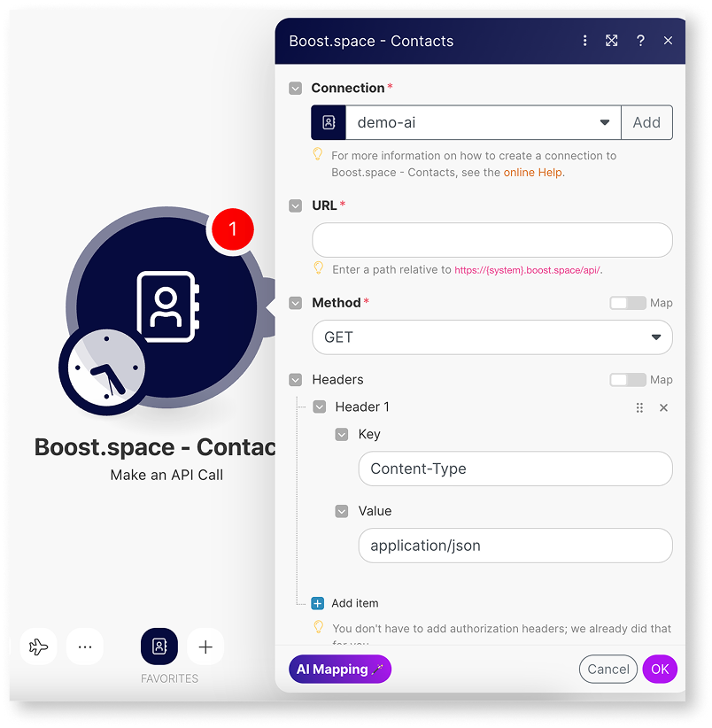Uncheck the Connection checkbox
Viewport: 712px width, 728px height.
tap(294, 88)
